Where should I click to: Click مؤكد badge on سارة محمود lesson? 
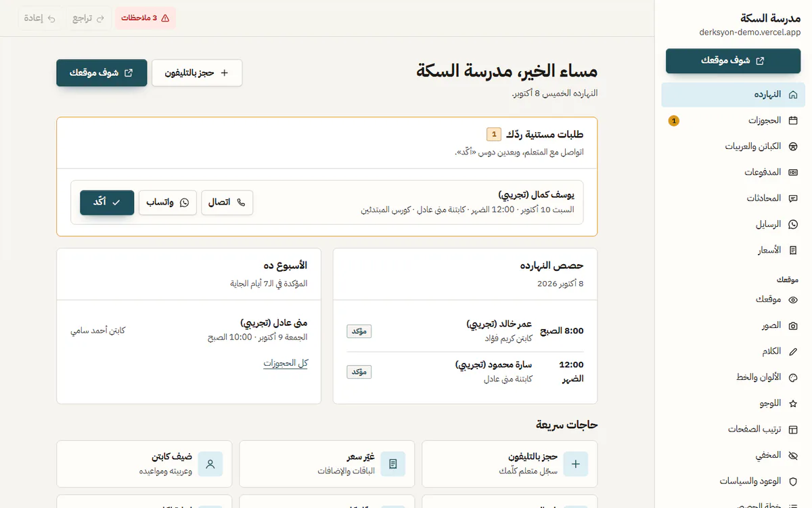coord(359,372)
